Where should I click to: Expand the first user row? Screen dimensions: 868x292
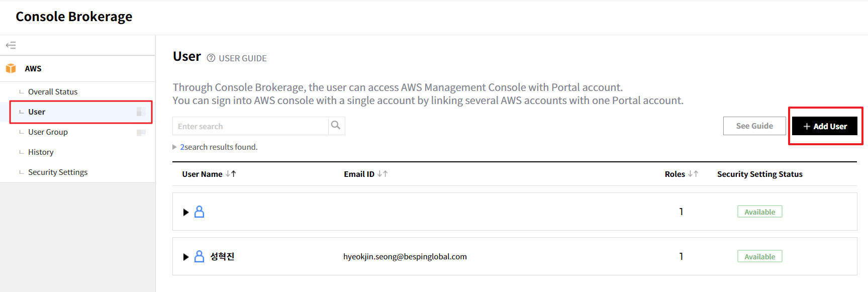(186, 212)
